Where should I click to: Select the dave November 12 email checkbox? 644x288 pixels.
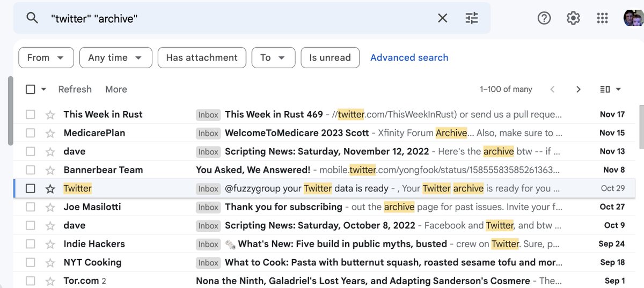point(31,151)
